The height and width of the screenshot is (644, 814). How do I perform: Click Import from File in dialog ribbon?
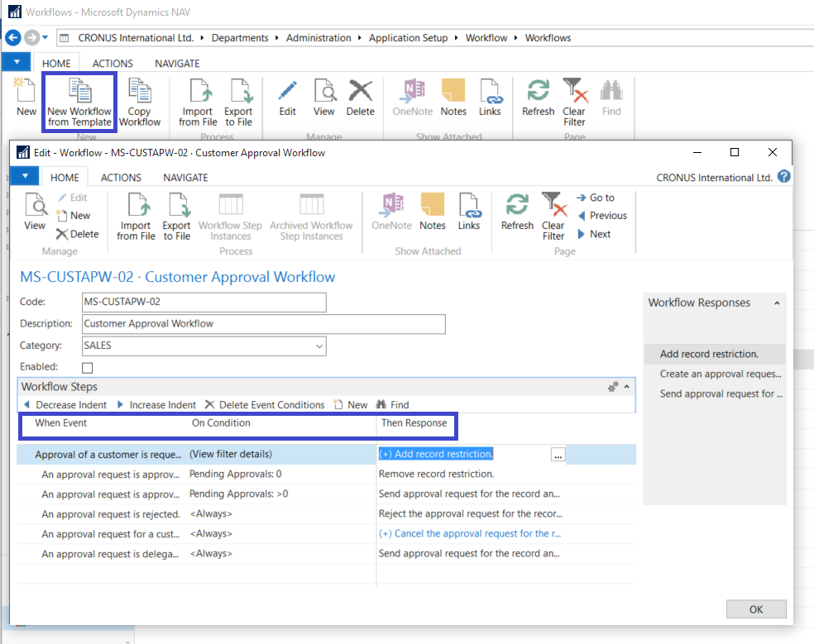click(136, 207)
